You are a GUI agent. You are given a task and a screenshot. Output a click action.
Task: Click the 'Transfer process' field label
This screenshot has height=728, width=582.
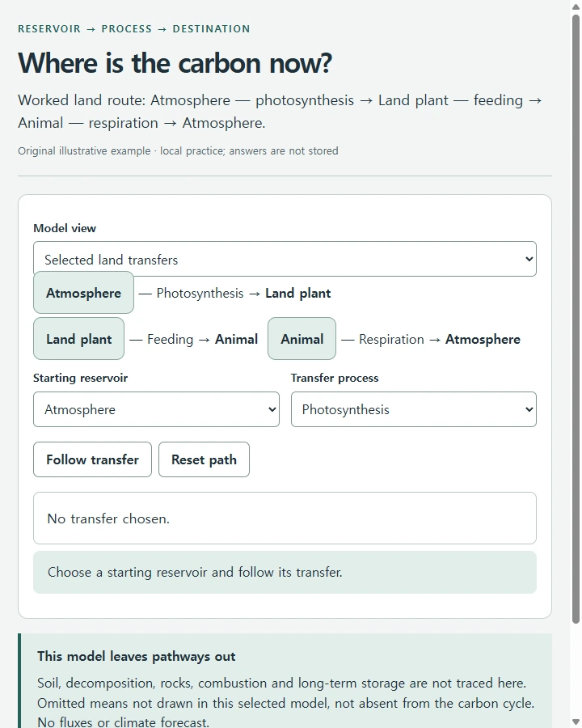(x=335, y=378)
